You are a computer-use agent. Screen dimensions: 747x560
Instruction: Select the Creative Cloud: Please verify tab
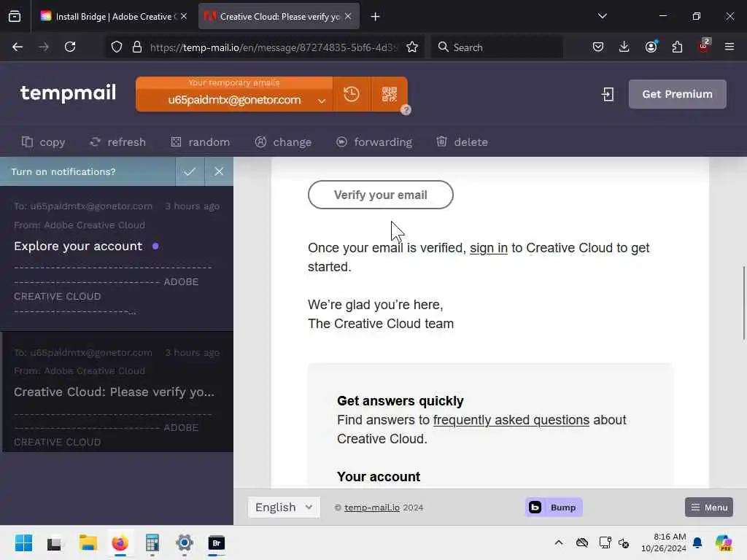(x=279, y=17)
